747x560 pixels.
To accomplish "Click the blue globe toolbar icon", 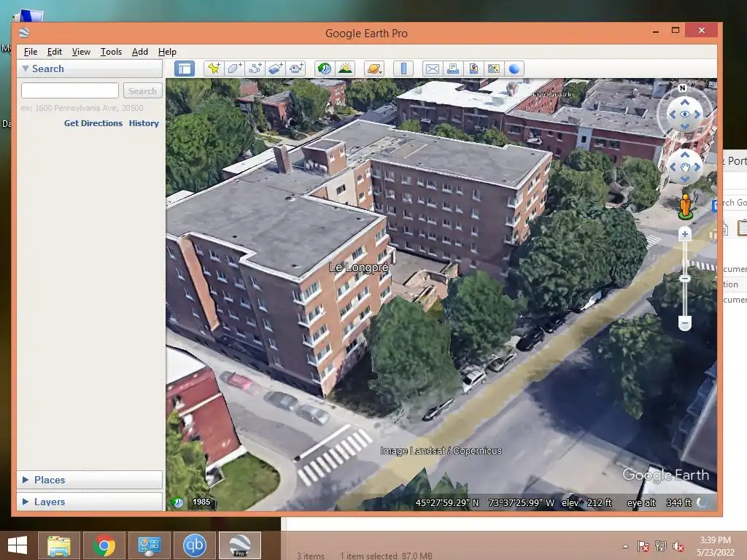I will click(514, 69).
